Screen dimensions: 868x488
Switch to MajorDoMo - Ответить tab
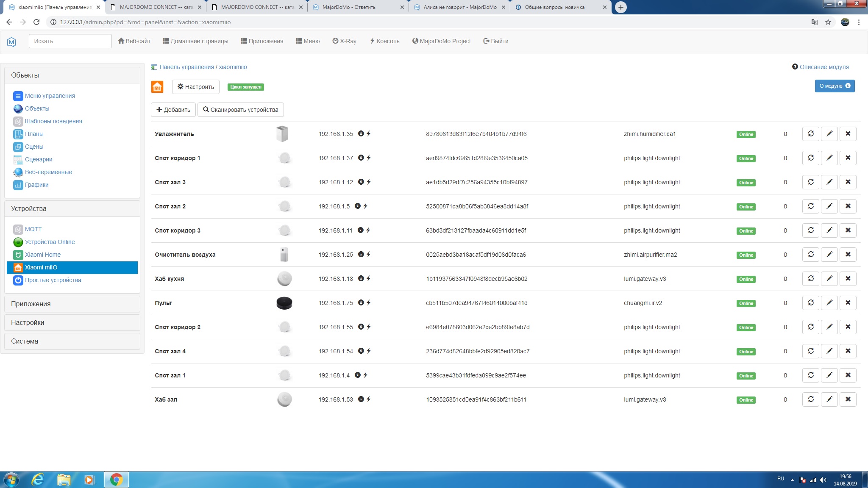click(349, 7)
